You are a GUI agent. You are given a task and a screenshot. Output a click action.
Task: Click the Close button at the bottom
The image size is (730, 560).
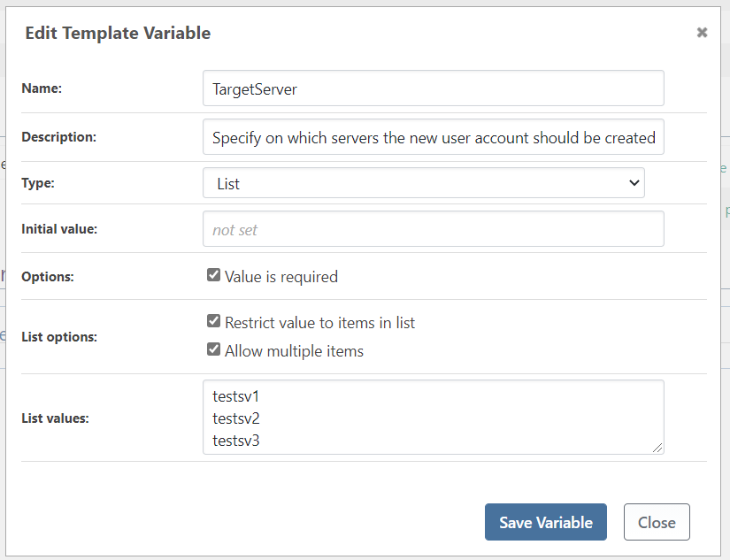[656, 522]
